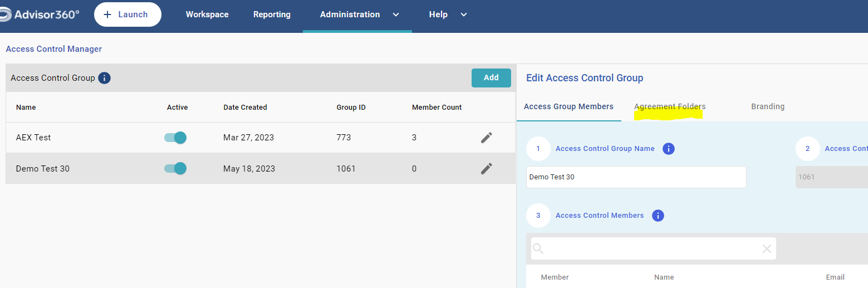The image size is (868, 288).
Task: Sort by Active column header
Action: click(x=178, y=108)
